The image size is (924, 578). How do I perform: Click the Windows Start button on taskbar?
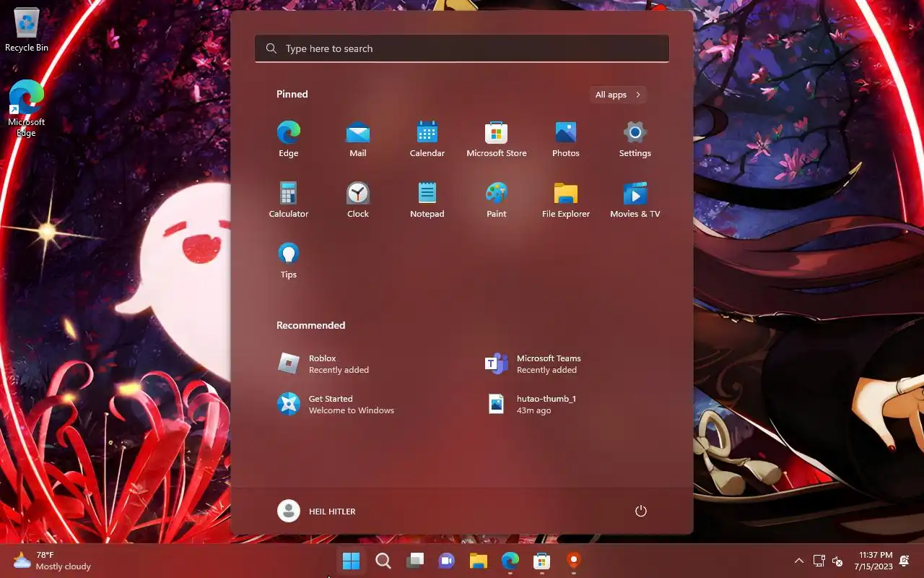pos(352,561)
